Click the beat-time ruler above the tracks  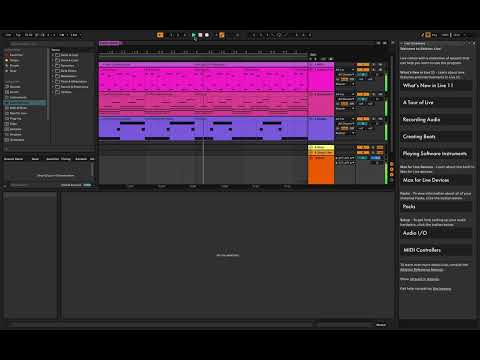tap(203, 52)
